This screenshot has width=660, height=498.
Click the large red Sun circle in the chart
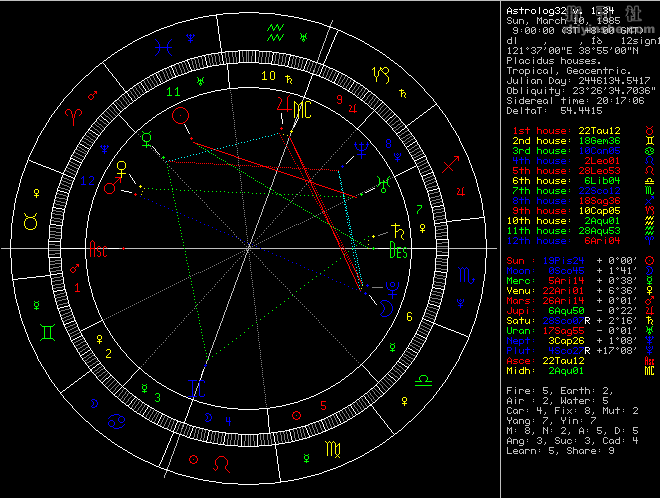pos(180,116)
